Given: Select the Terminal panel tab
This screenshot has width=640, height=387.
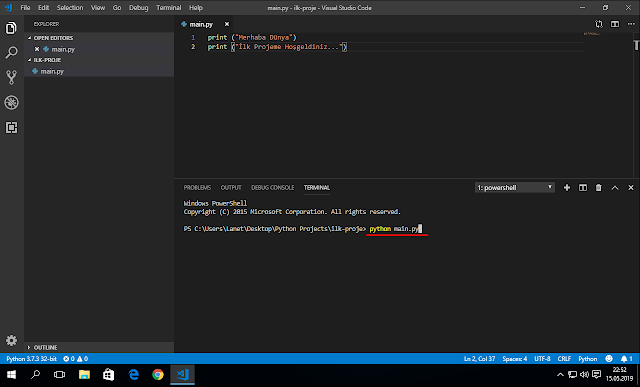Looking at the screenshot, I should (x=317, y=187).
